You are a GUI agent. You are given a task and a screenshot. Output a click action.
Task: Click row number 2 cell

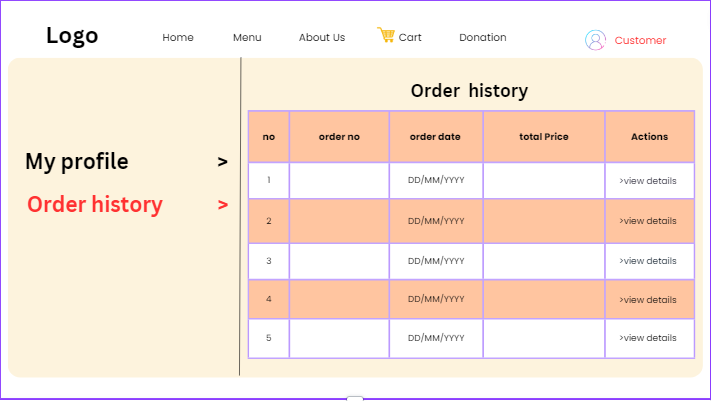pos(269,221)
